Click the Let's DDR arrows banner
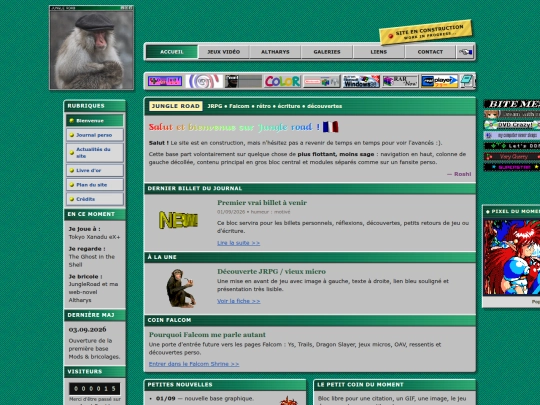This screenshot has width=540, height=405. (x=512, y=146)
